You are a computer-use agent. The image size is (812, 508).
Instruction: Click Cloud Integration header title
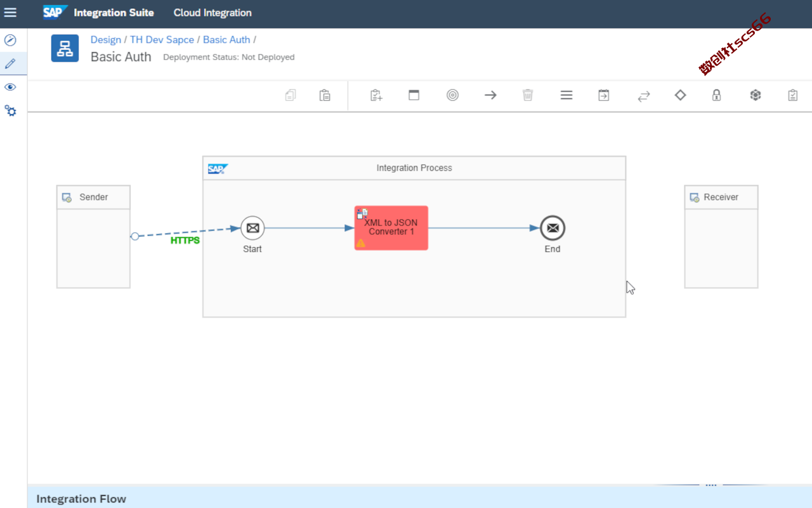click(213, 13)
